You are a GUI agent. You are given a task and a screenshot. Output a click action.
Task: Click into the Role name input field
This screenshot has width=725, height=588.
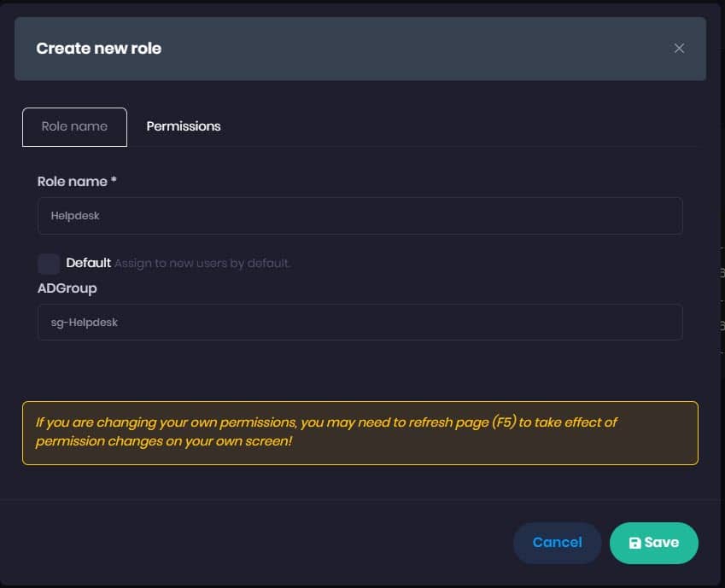click(x=360, y=216)
